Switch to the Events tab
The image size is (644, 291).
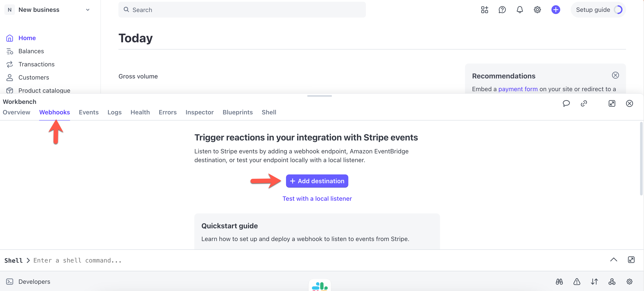88,112
